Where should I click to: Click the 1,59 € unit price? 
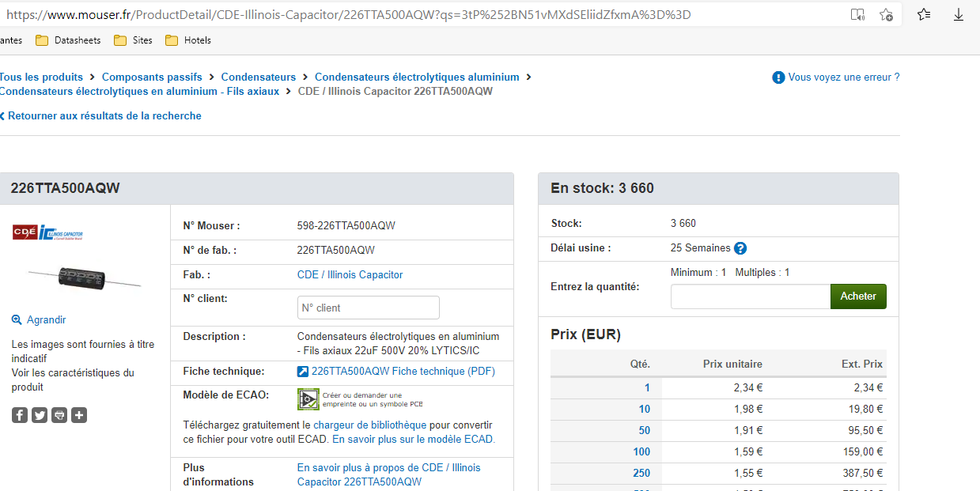click(x=748, y=452)
